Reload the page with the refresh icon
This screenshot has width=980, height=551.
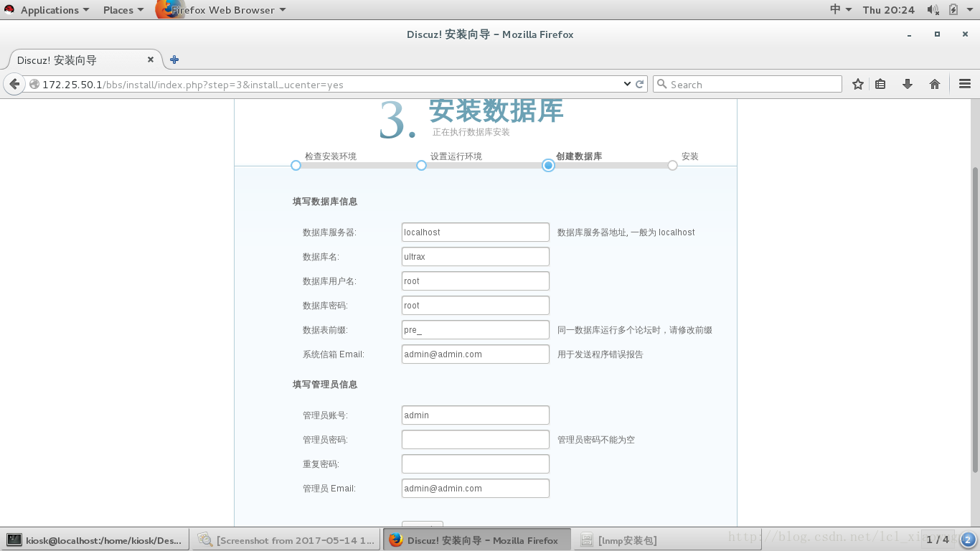[640, 84]
